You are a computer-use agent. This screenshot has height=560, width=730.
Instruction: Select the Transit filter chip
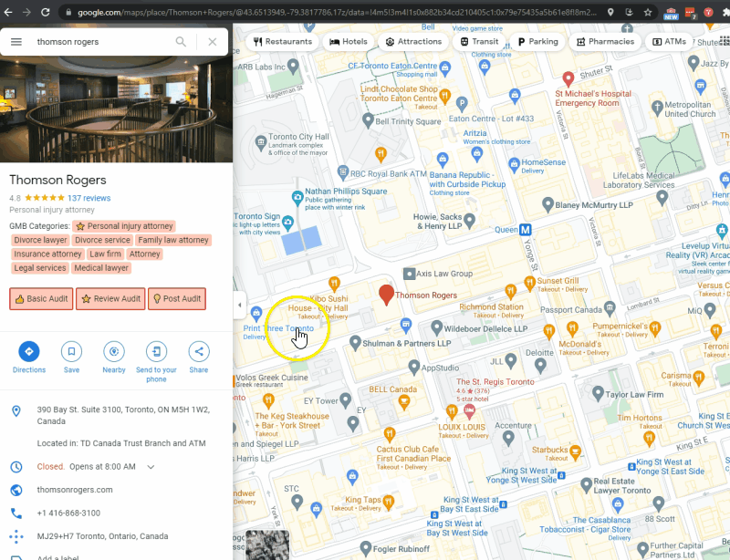tap(479, 42)
